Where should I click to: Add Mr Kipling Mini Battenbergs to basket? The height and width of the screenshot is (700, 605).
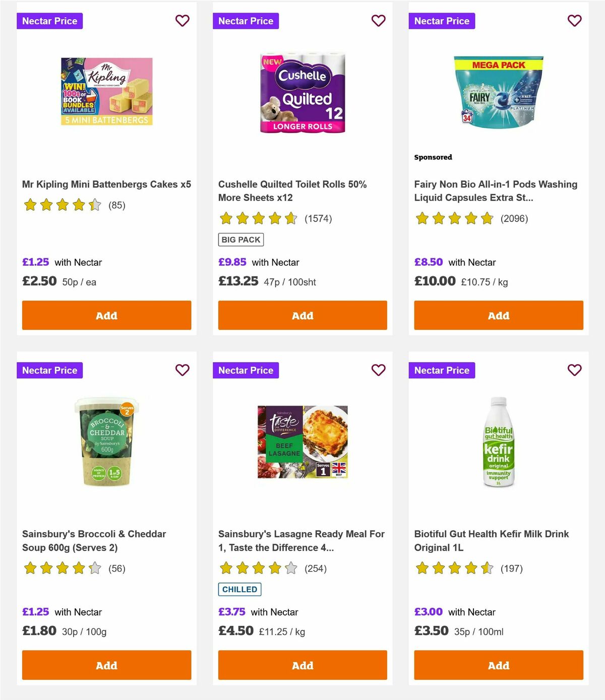point(106,315)
